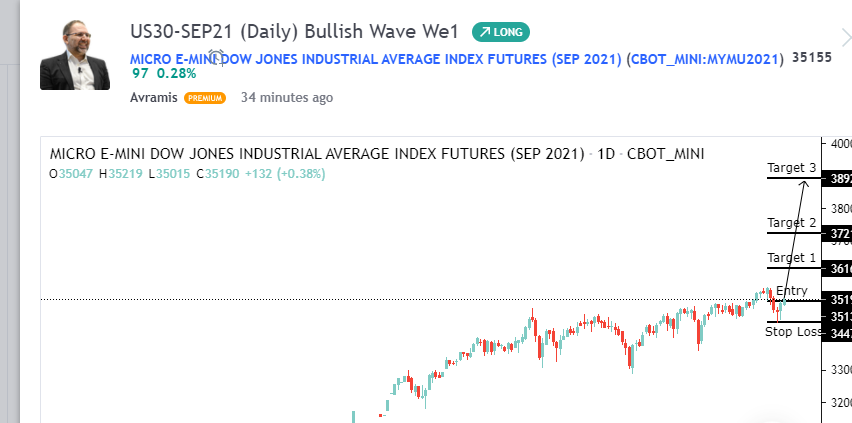Select the Target 2 label on the chart
Screen dimensions: 852x423
tap(792, 222)
